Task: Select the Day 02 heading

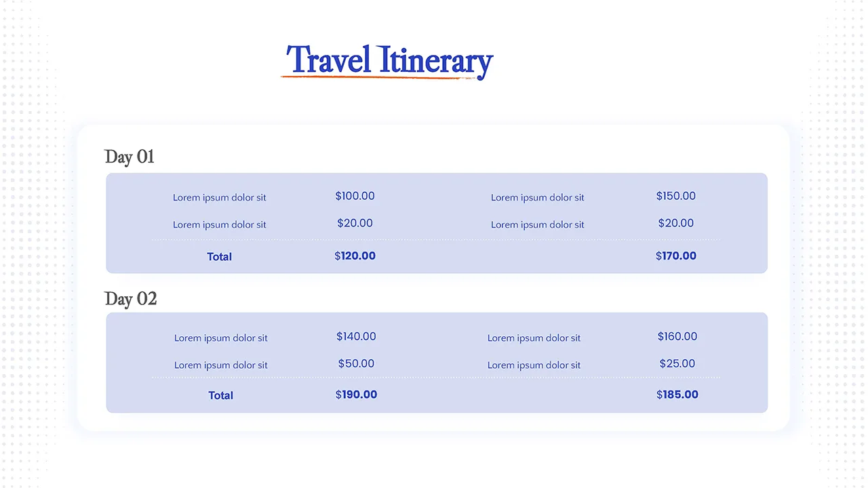Action: [131, 299]
